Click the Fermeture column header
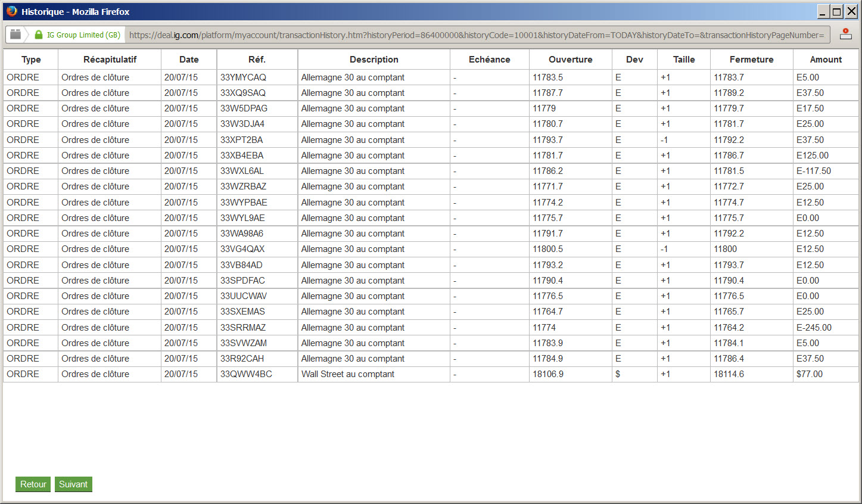This screenshot has height=504, width=862. (x=752, y=60)
